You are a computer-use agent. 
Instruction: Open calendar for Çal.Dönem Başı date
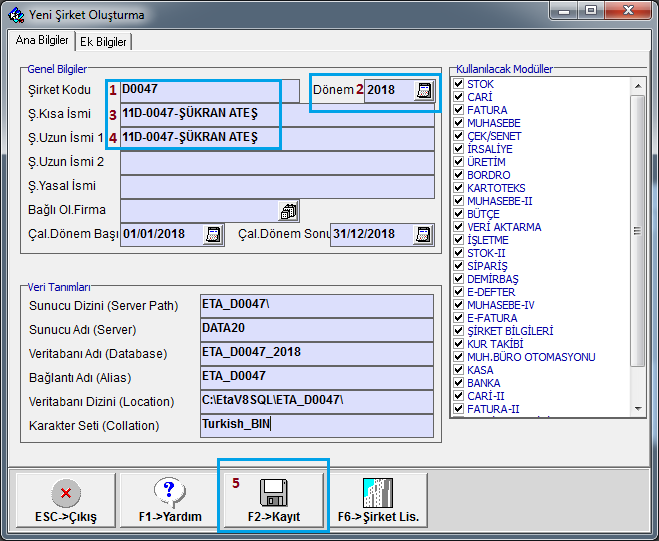click(214, 235)
